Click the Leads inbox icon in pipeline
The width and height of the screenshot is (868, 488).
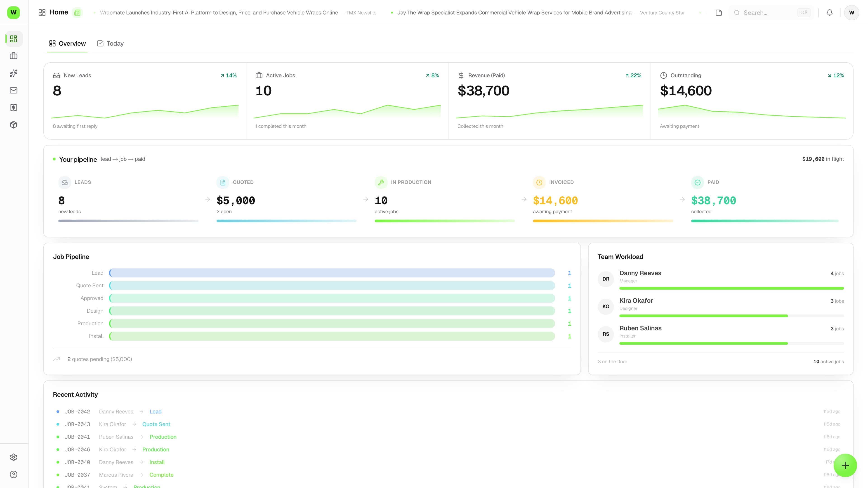click(x=65, y=182)
